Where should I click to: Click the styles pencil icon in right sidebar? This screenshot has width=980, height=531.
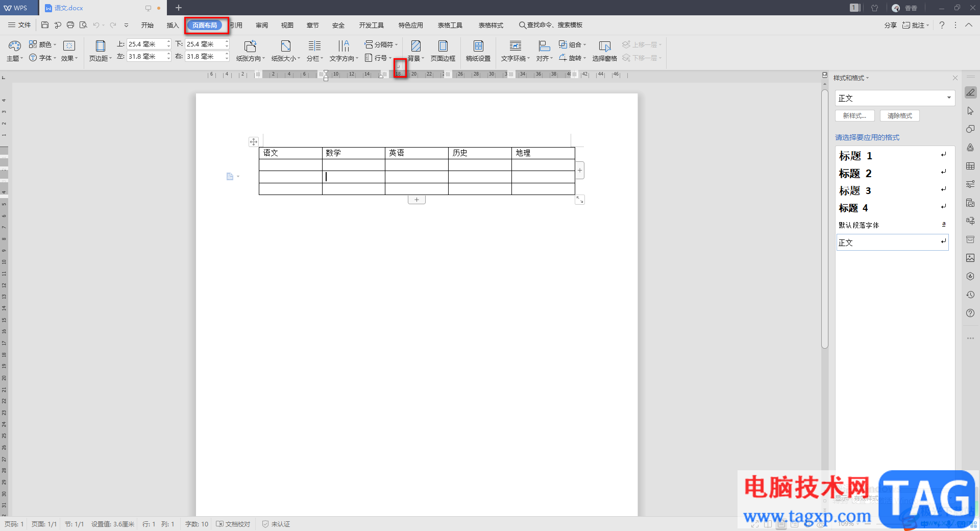970,92
